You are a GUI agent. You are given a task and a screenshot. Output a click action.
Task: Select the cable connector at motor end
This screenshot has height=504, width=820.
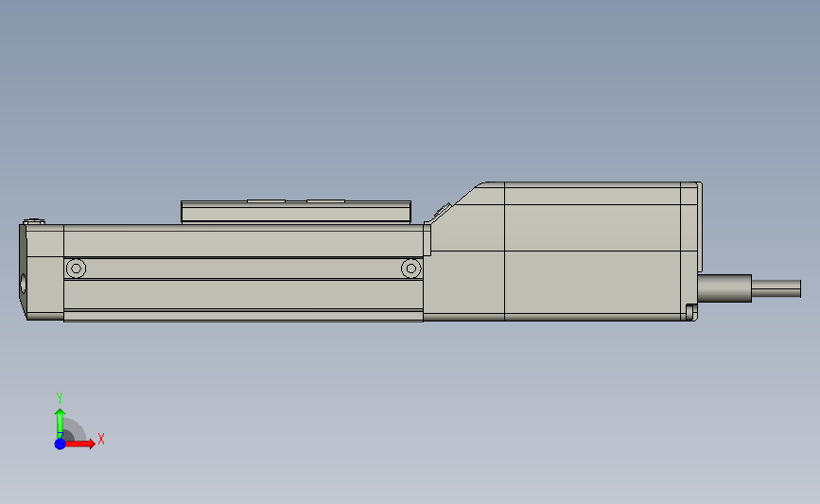pos(724,288)
